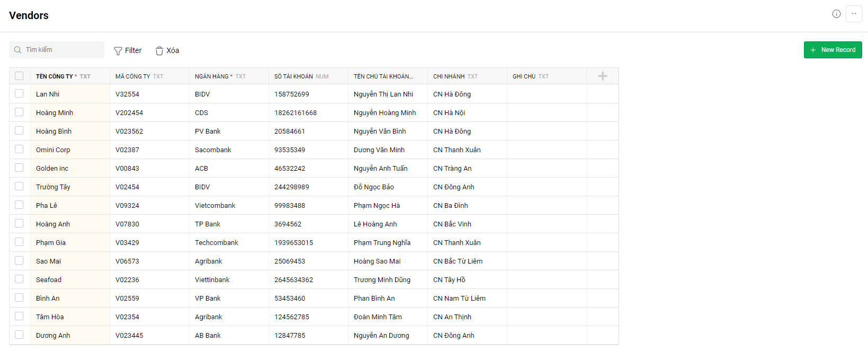Check the box for the Hoàng Anh row
Image resolution: width=868 pixels, height=359 pixels.
pos(19,223)
